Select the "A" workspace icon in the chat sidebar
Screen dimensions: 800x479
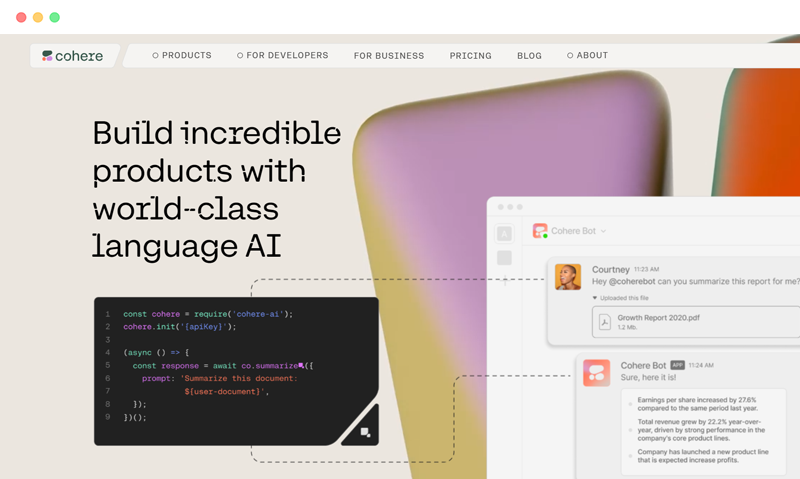(505, 233)
